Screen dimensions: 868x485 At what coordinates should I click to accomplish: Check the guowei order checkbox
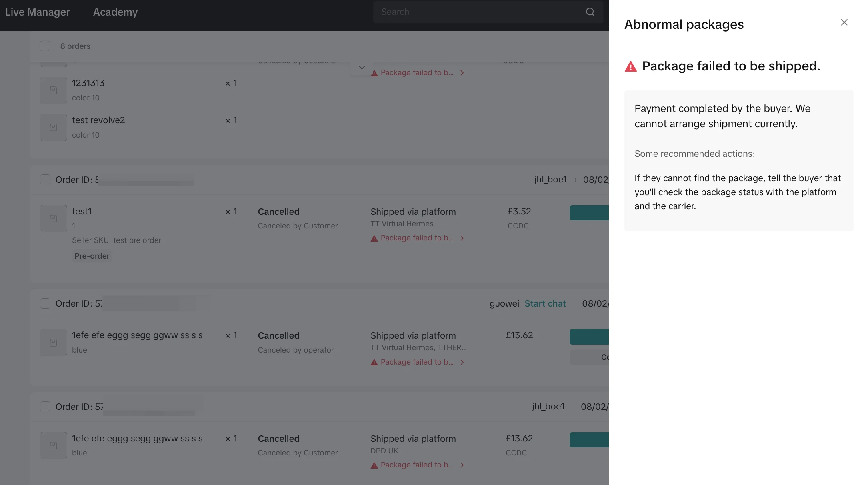click(45, 303)
